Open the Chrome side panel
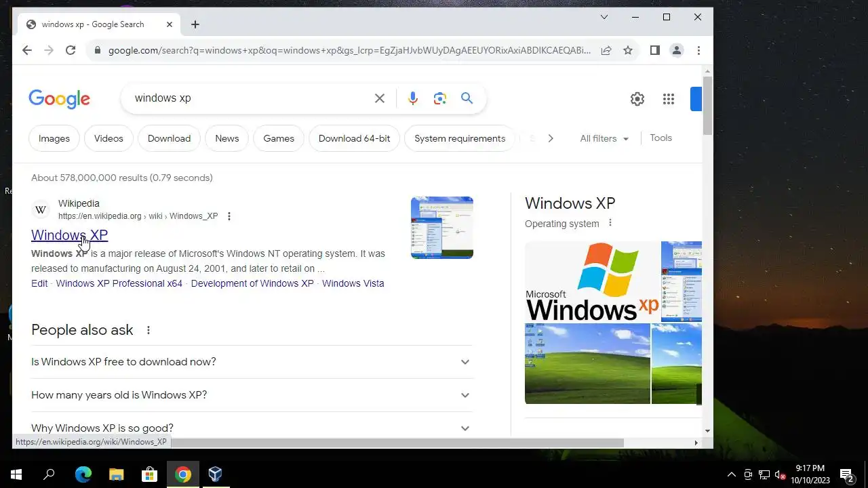The height and width of the screenshot is (488, 868). [x=654, y=50]
